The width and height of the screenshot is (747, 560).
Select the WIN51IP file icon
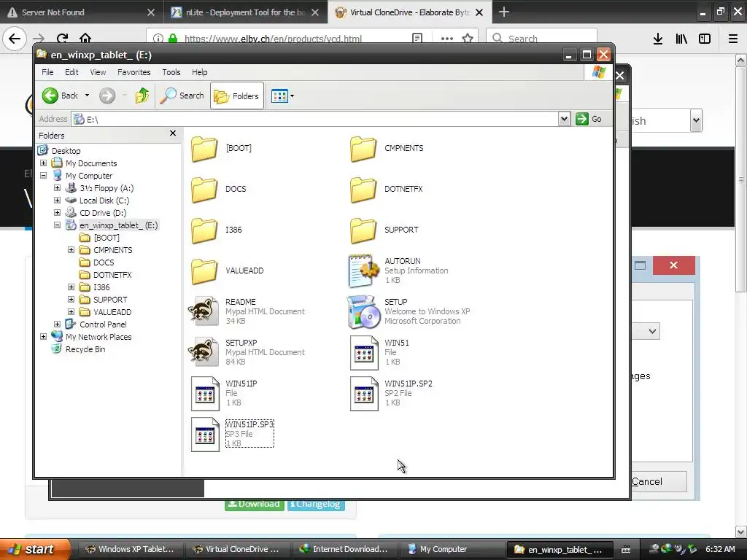205,394
